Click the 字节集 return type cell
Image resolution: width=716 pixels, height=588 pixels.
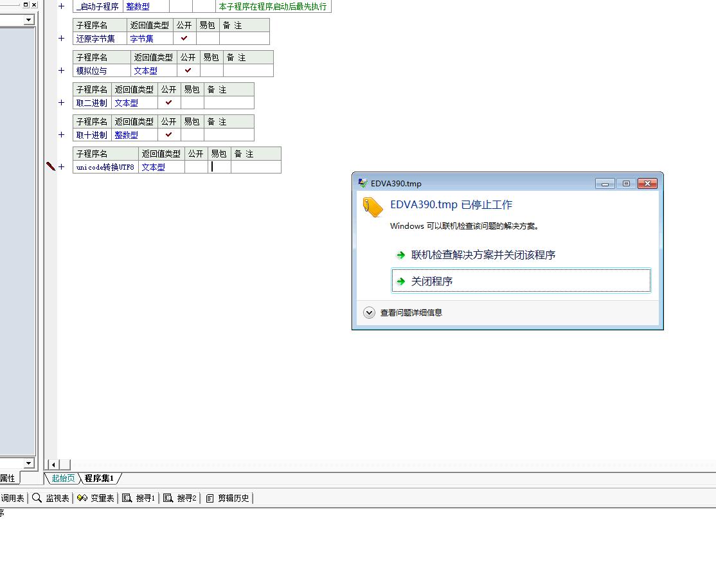[150, 39]
